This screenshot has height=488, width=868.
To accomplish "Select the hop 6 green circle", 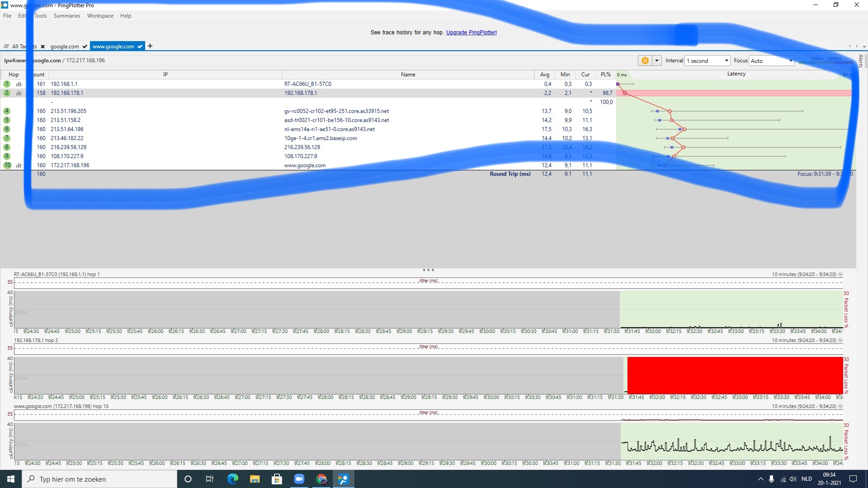I will pyautogui.click(x=7, y=129).
